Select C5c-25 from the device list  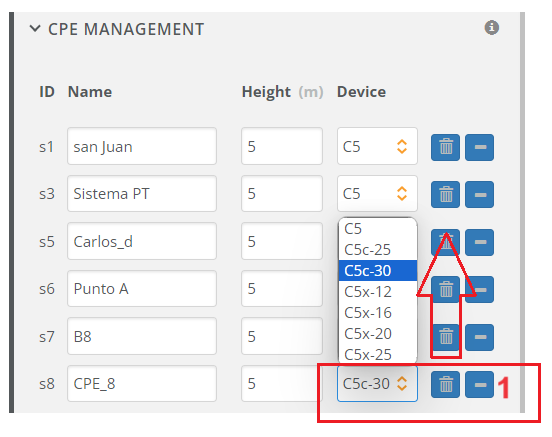tap(378, 250)
